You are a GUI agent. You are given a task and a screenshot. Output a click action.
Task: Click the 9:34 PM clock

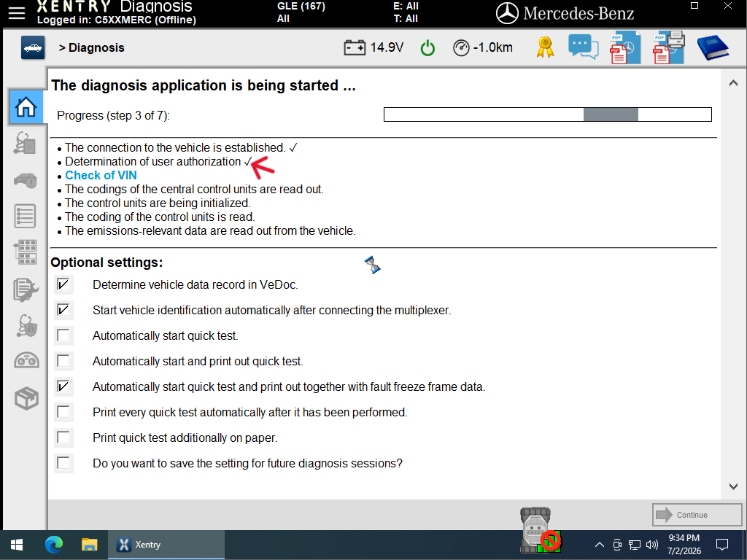pyautogui.click(x=684, y=538)
